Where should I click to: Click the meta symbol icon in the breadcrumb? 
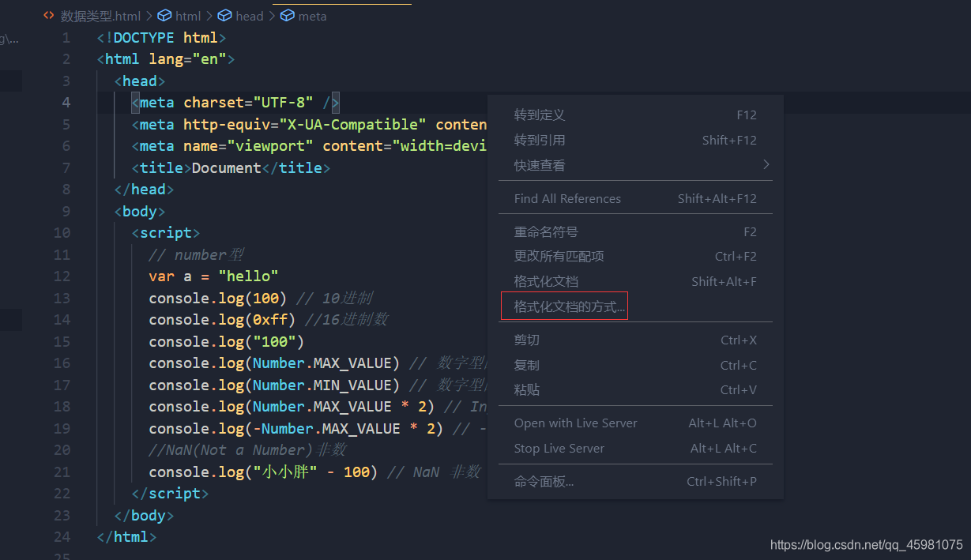pos(286,16)
